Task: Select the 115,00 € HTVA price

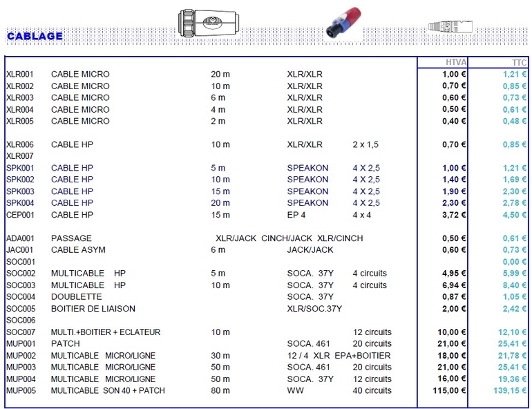Action: point(448,390)
